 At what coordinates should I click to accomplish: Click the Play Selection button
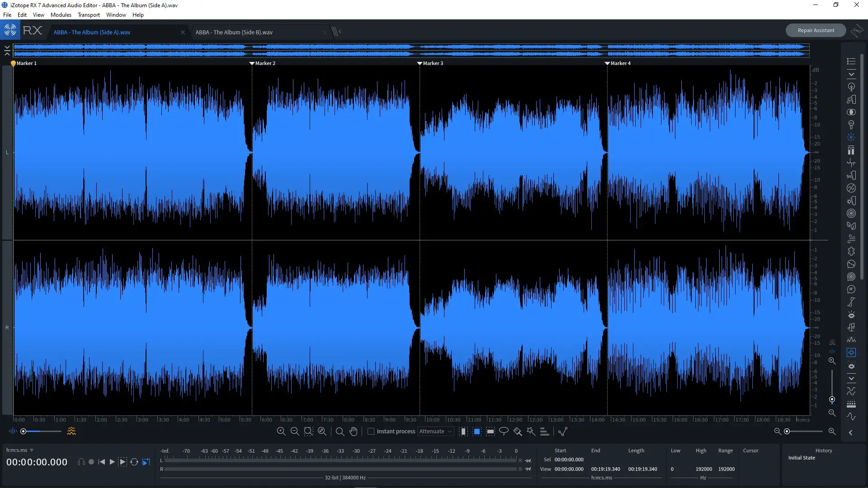coord(123,462)
